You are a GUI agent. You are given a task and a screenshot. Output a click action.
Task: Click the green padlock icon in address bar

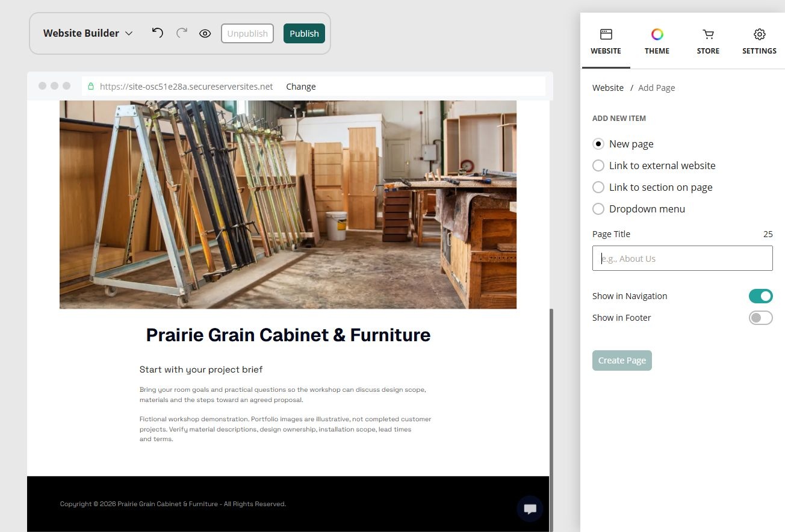92,87
